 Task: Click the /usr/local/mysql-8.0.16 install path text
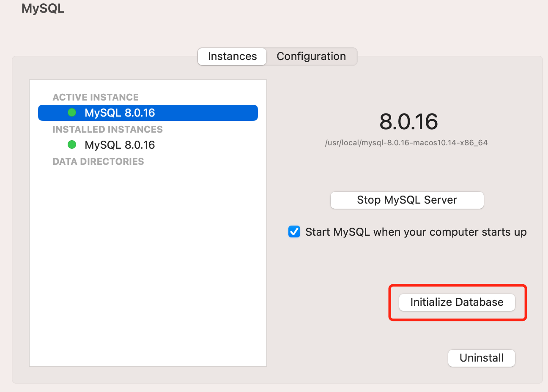[x=406, y=143]
